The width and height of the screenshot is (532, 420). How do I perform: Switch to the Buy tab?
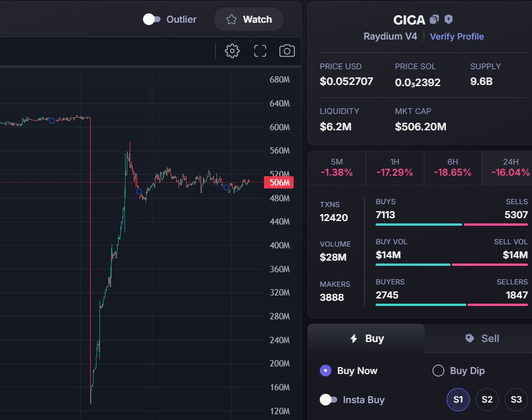pos(366,339)
